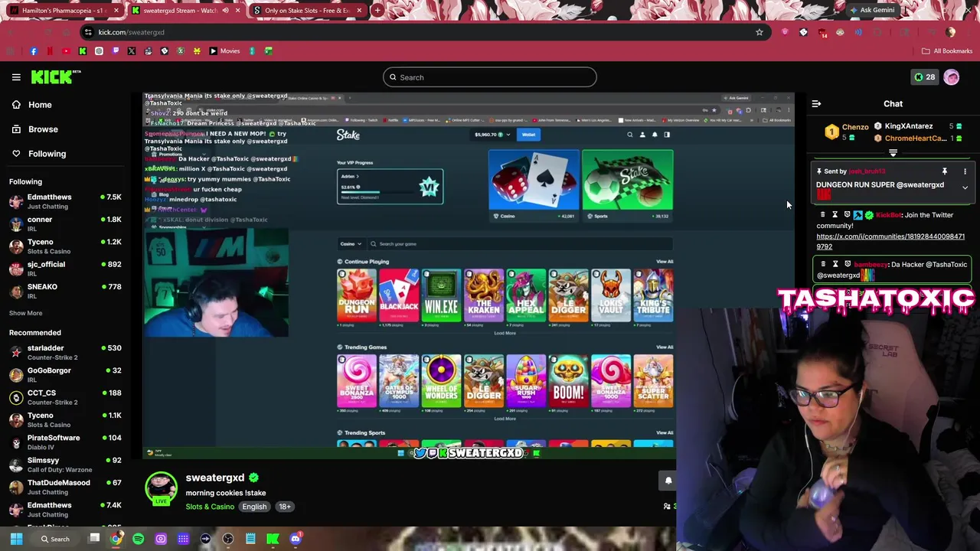980x551 pixels.
Task: Open the Slots & Casino category link
Action: pyautogui.click(x=210, y=507)
